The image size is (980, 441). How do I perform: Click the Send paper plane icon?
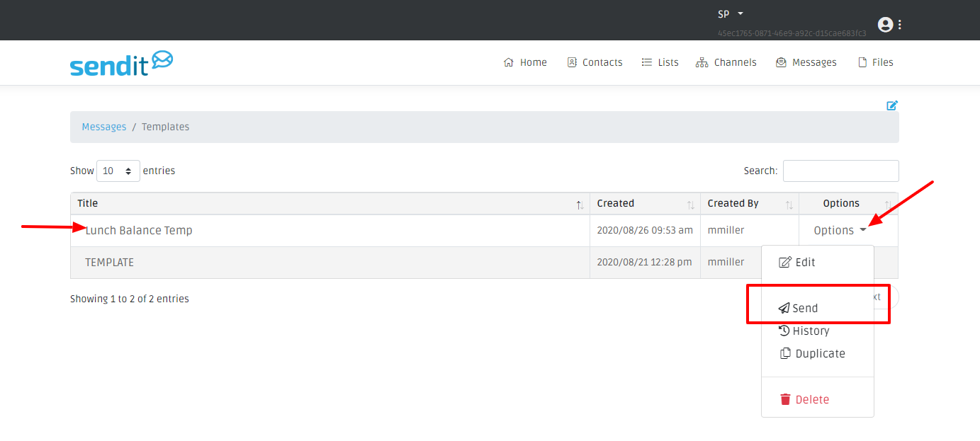(784, 308)
